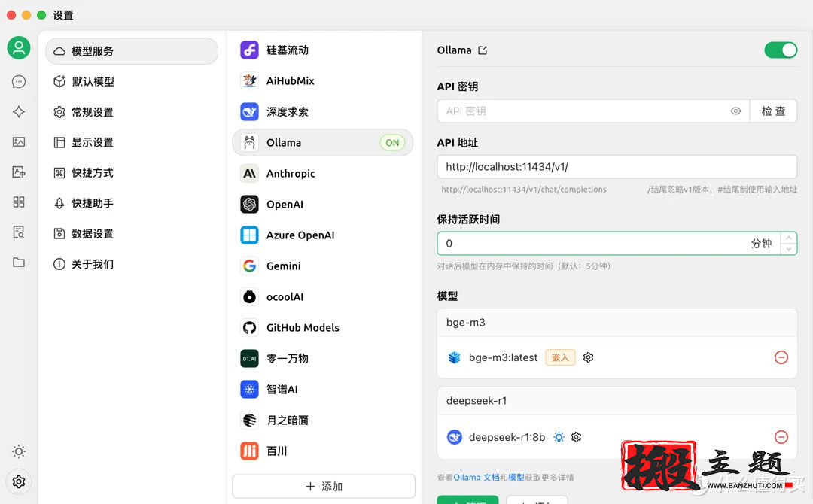Click the 添加 button to add provider
Image resolution: width=813 pixels, height=504 pixels.
point(324,486)
